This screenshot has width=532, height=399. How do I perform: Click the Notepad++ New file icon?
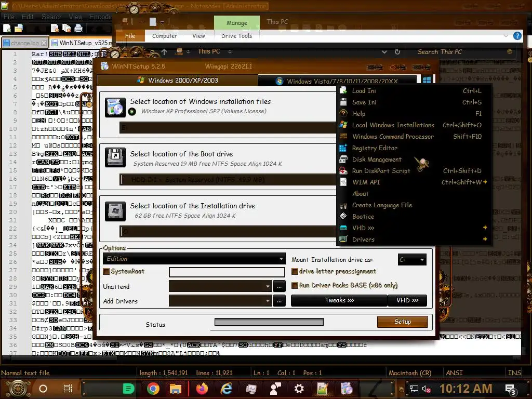7,28
